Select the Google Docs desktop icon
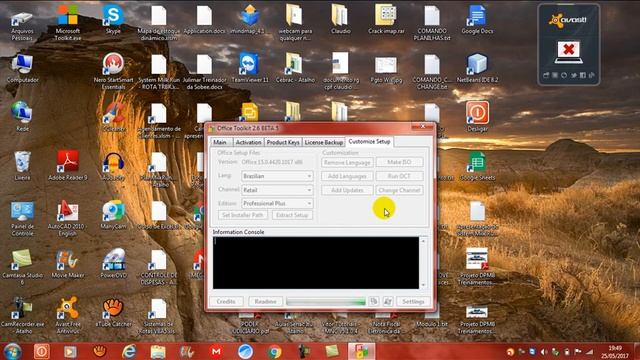Viewport: 640px width, 360px height. click(x=477, y=19)
